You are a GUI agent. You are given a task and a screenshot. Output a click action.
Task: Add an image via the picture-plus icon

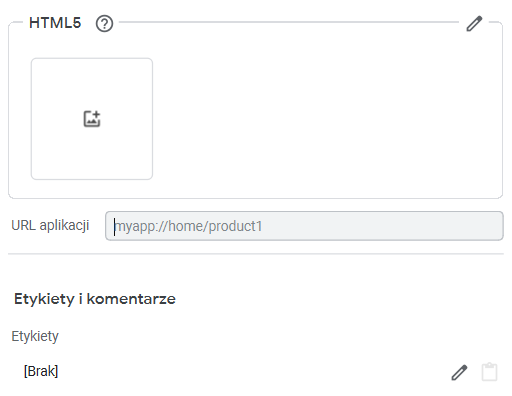coord(92,119)
